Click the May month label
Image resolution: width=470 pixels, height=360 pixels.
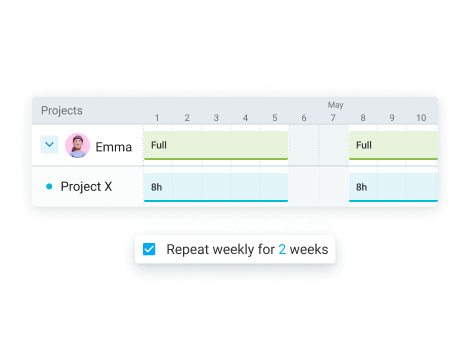(335, 105)
